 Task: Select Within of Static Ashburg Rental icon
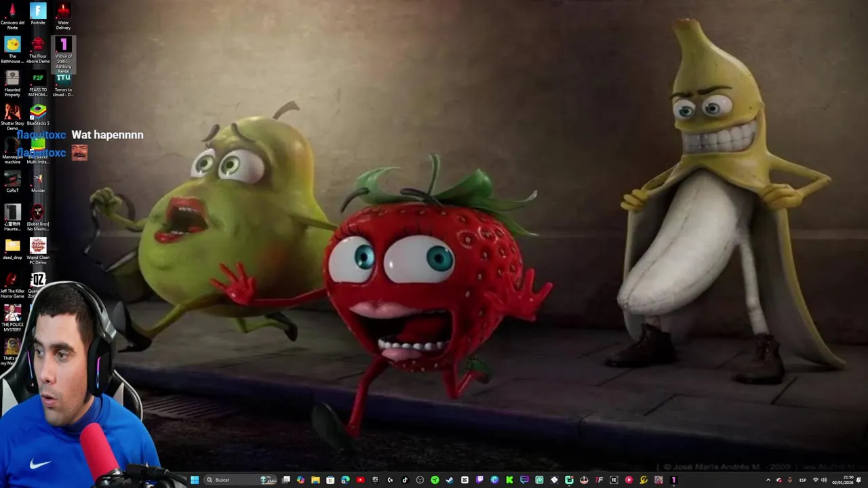tap(63, 55)
